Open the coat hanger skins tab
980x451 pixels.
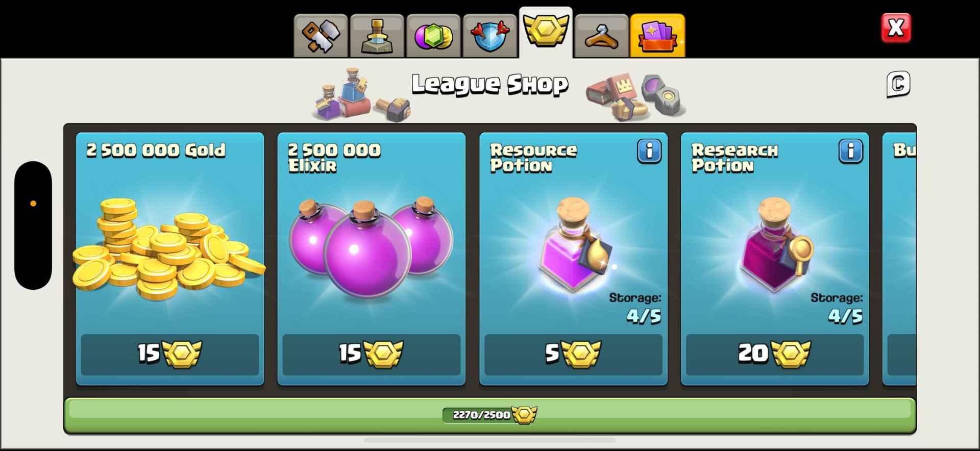coord(601,35)
